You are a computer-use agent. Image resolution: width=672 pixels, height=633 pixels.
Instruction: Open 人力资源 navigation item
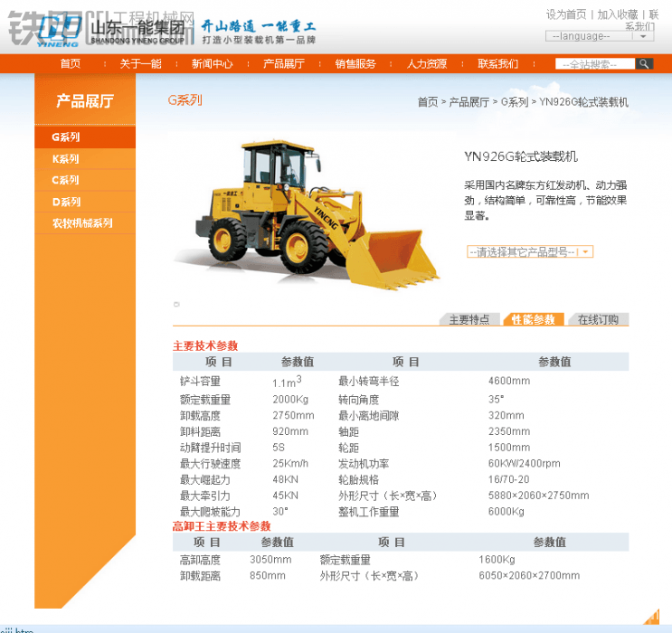point(427,64)
